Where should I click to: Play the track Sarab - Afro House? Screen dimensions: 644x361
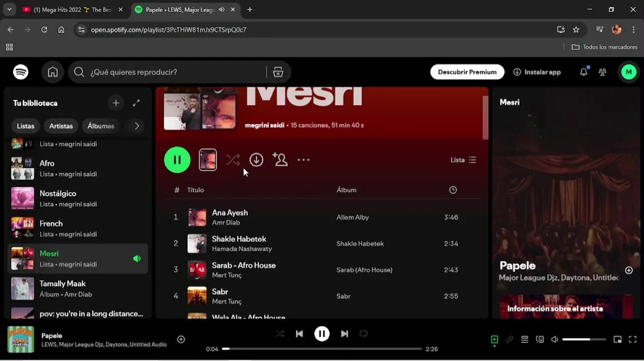244,265
